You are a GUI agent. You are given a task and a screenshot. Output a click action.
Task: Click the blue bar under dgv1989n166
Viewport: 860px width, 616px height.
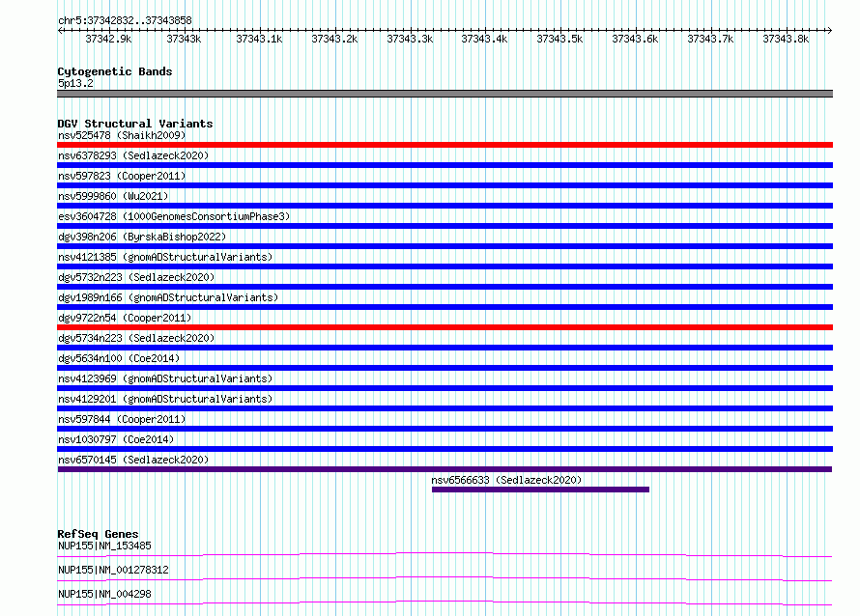tap(444, 307)
